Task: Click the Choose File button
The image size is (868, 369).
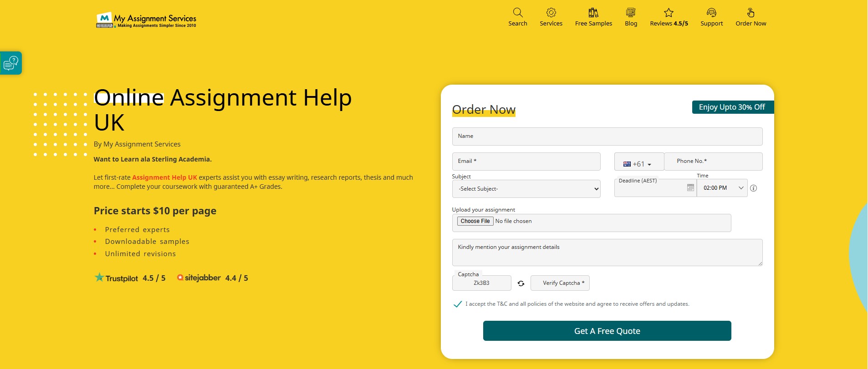Action: 475,221
